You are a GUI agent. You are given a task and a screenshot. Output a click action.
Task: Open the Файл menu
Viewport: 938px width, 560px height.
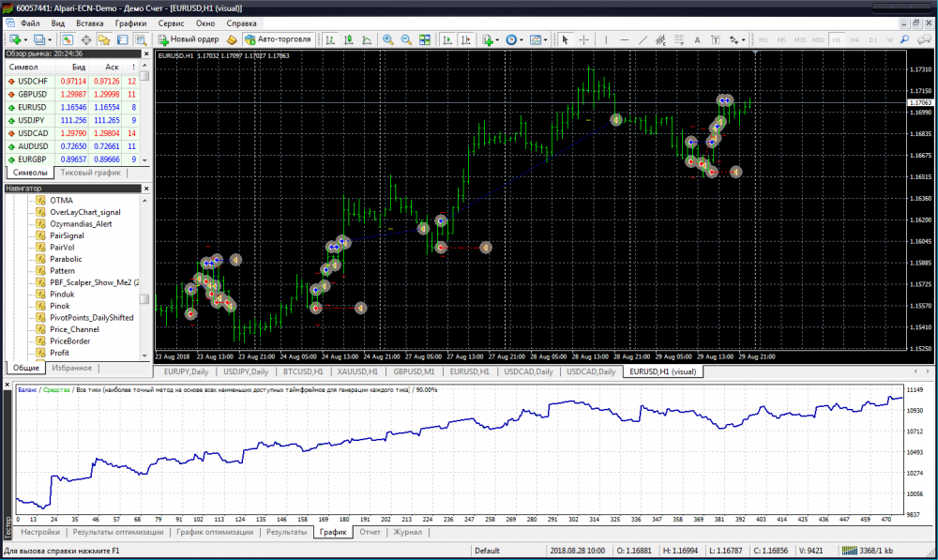30,23
